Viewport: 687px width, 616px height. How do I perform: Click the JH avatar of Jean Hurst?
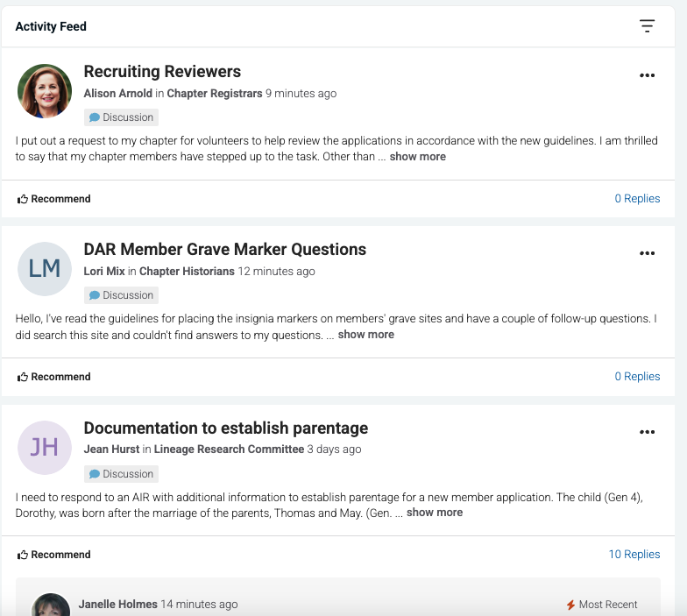tap(45, 447)
